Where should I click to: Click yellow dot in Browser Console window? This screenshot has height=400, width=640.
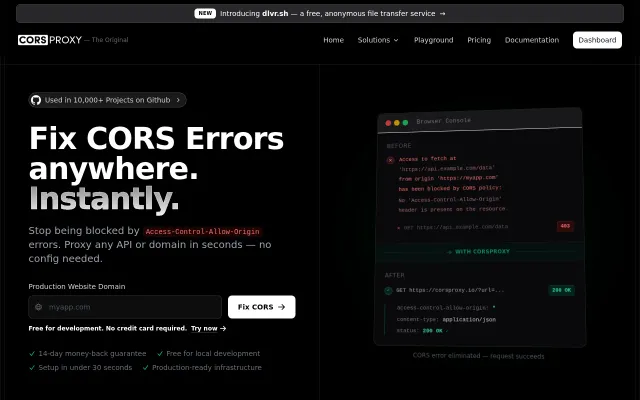[x=397, y=123]
